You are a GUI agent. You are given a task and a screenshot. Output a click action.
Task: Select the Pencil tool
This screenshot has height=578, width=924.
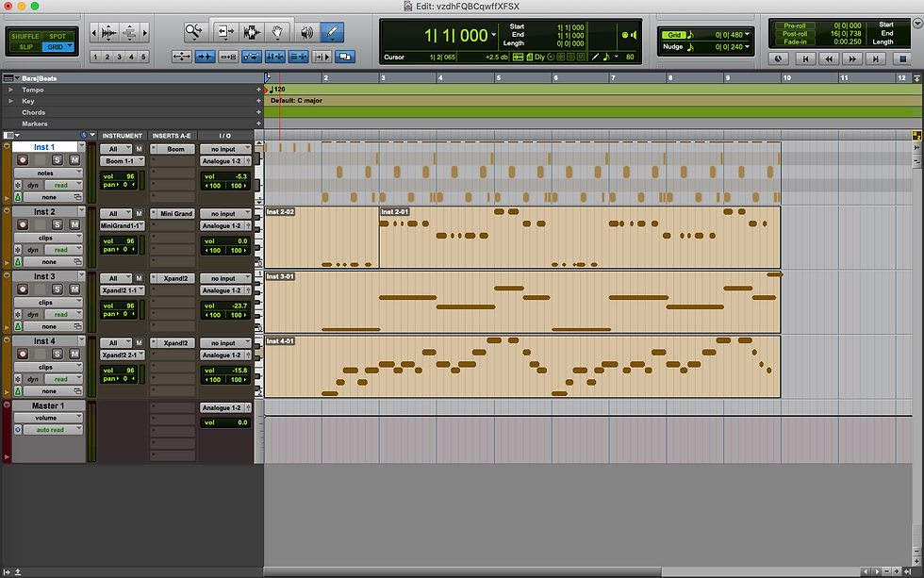332,32
